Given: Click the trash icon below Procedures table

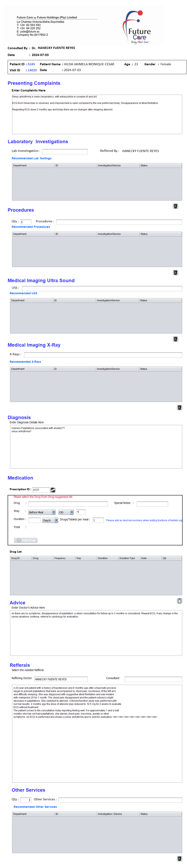Looking at the screenshot, I should click(175, 273).
